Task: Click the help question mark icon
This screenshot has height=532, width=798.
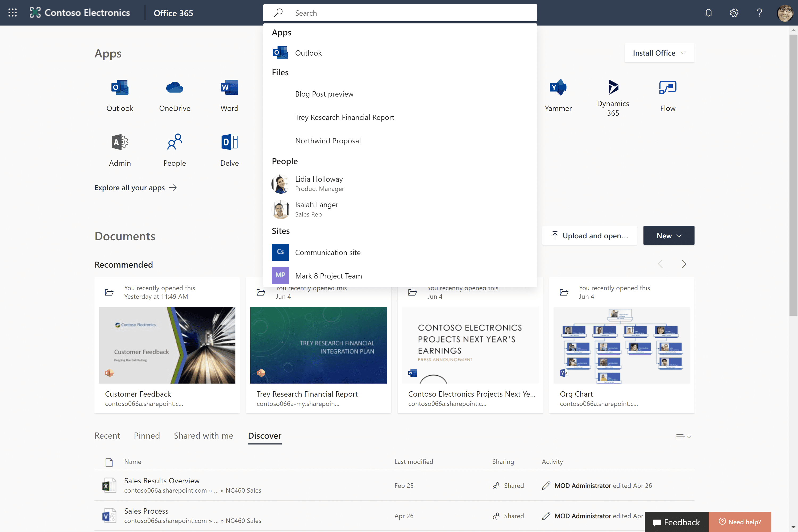Action: coord(759,13)
